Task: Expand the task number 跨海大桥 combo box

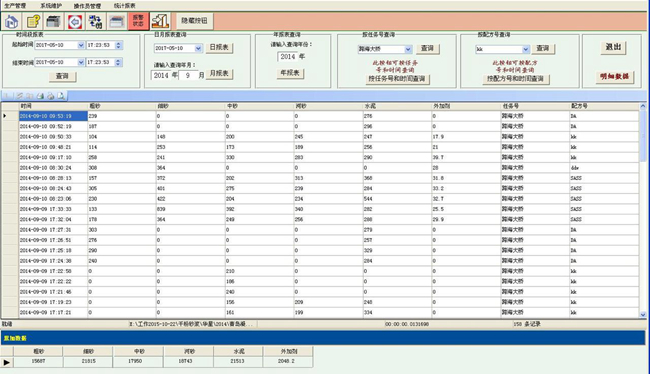Action: pos(408,49)
